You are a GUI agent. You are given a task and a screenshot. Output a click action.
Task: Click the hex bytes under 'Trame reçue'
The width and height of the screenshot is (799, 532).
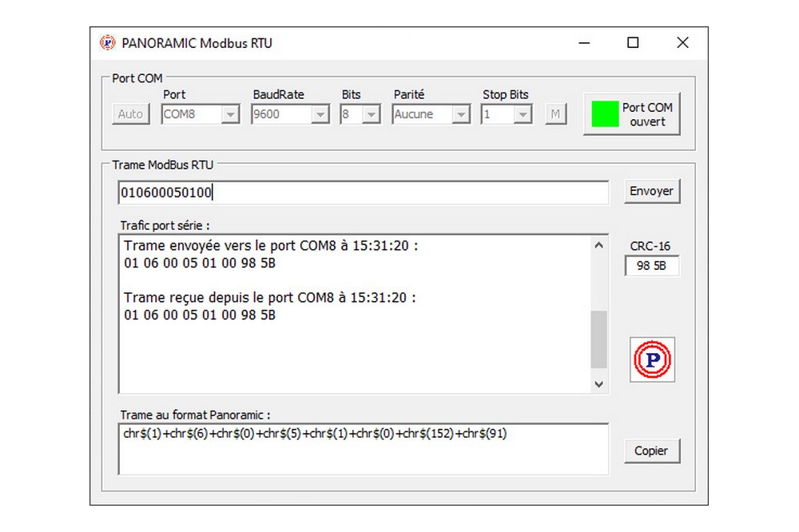coord(200,315)
